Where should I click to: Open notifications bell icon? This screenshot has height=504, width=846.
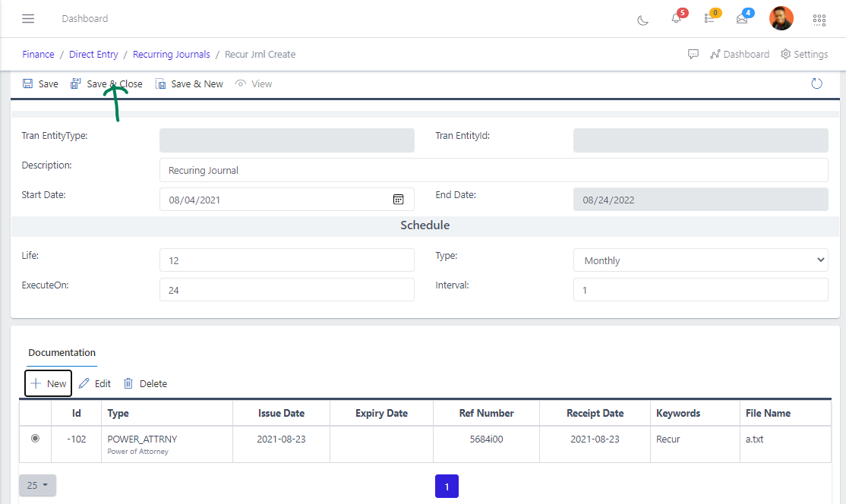point(676,18)
